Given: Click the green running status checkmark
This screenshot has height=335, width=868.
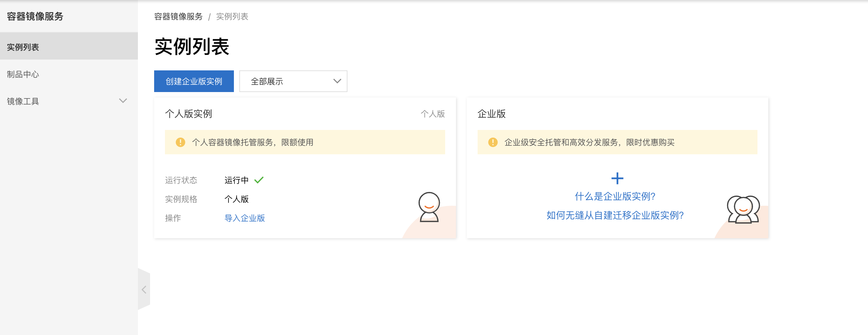Looking at the screenshot, I should click(x=259, y=180).
